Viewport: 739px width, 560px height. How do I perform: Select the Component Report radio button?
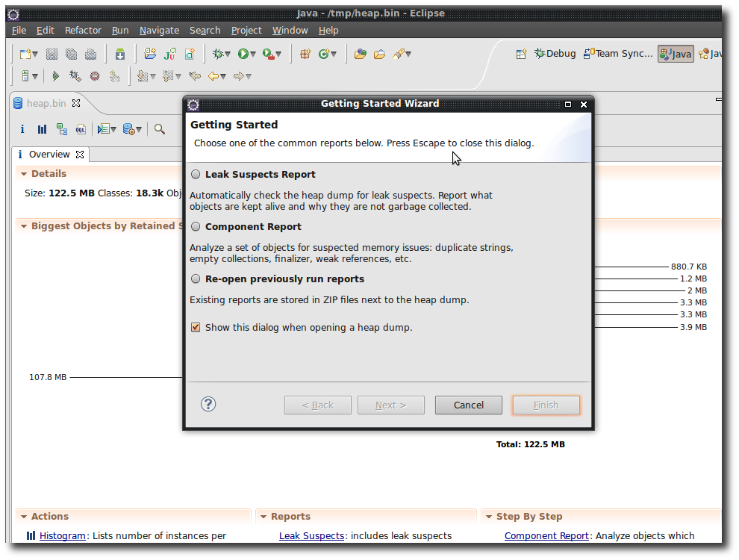(196, 226)
